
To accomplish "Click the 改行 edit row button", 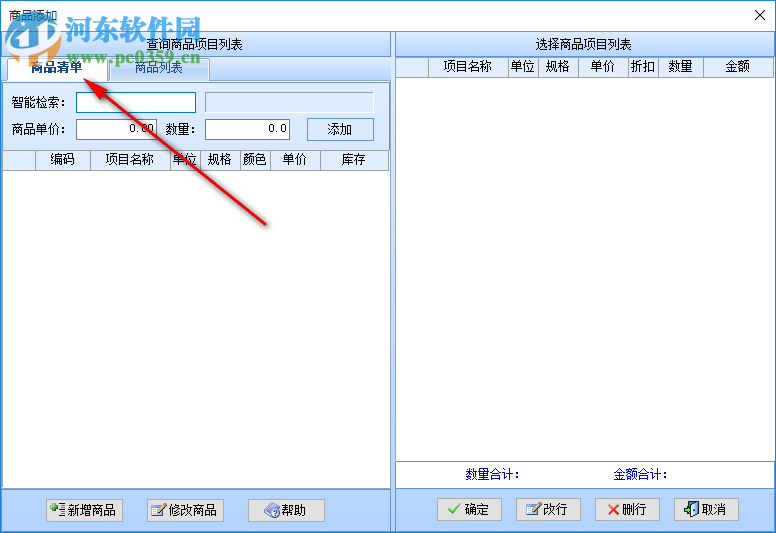I will point(548,509).
